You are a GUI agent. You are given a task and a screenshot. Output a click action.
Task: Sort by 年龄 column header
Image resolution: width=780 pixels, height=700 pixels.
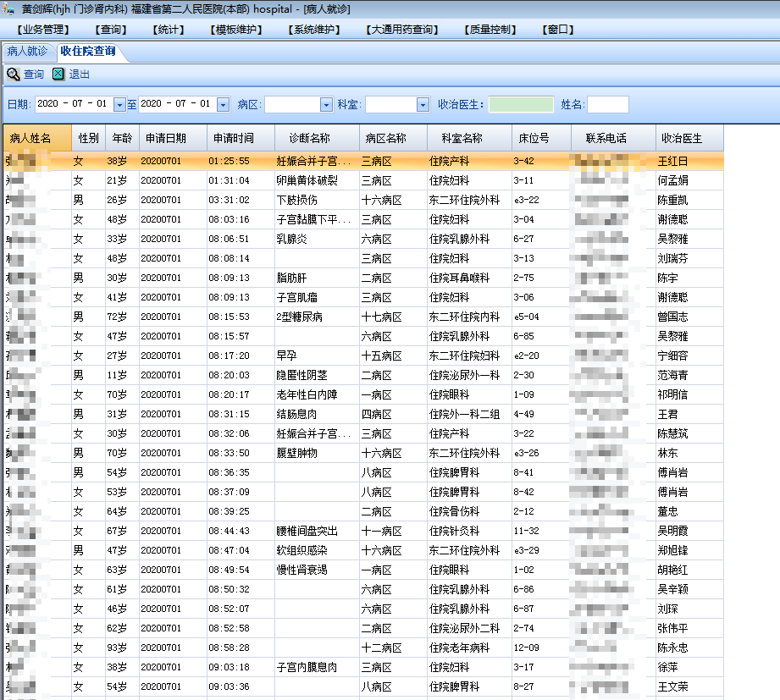coord(122,138)
